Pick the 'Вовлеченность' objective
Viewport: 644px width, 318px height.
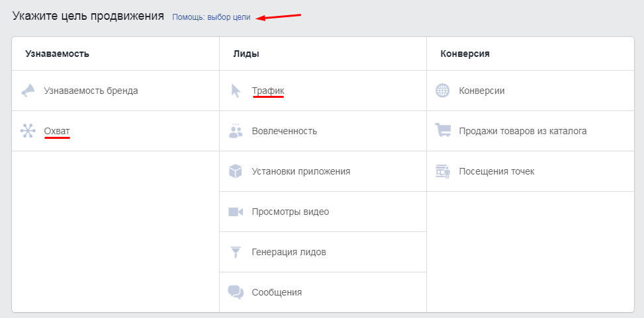pyautogui.click(x=284, y=131)
